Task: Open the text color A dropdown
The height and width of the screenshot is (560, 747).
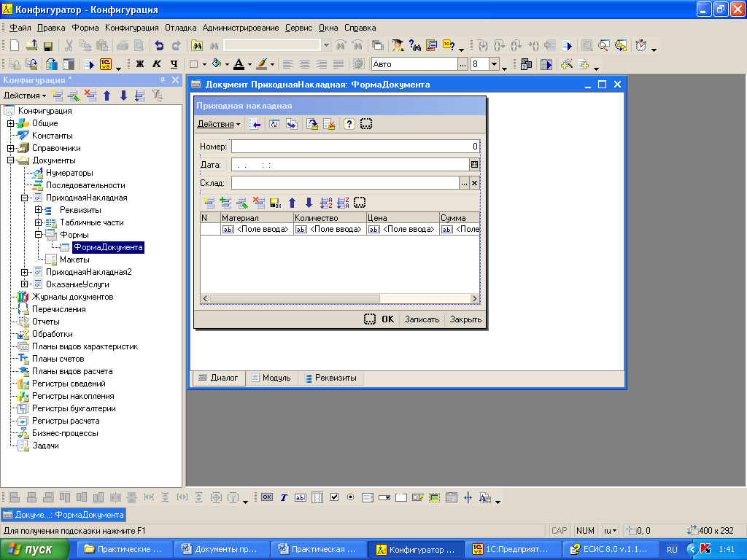Action: click(x=249, y=65)
